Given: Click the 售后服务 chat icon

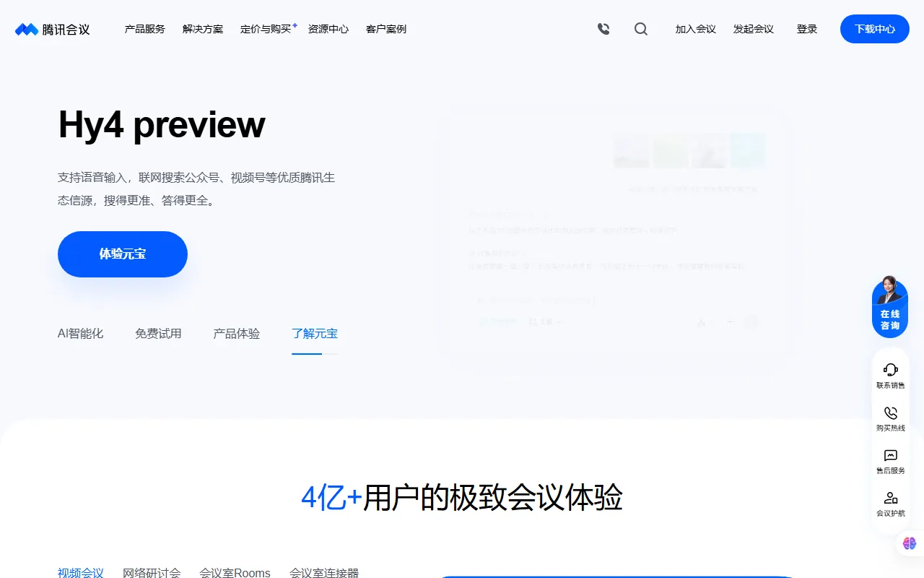Looking at the screenshot, I should (x=891, y=455).
